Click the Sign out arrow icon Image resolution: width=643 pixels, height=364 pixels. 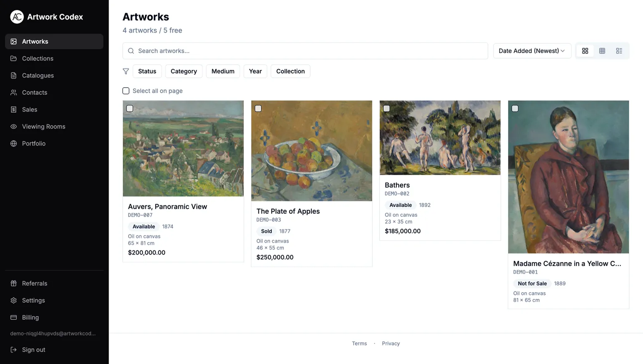14,350
